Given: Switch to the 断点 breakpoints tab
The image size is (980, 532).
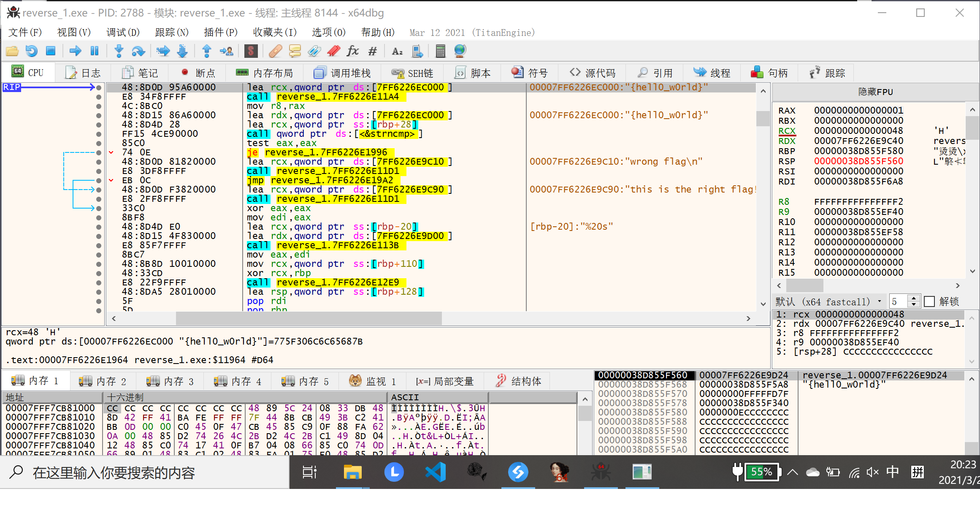Looking at the screenshot, I should click(x=198, y=73).
